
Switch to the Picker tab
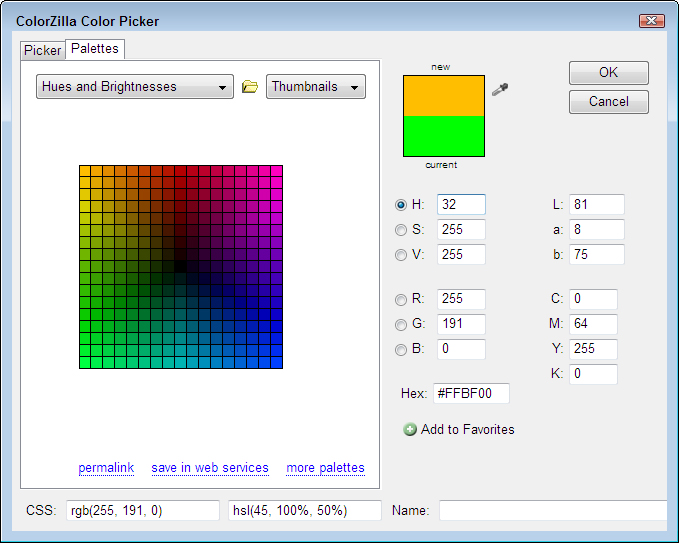click(42, 50)
